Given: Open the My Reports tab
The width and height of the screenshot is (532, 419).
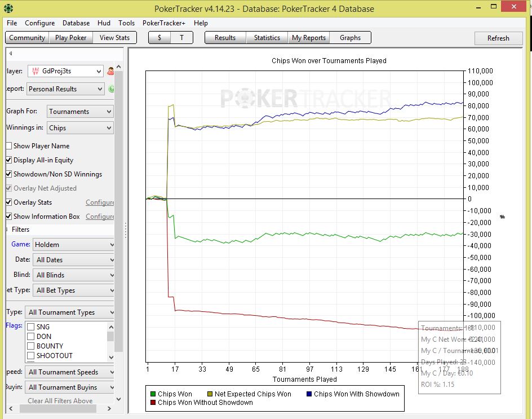Looking at the screenshot, I should [309, 38].
